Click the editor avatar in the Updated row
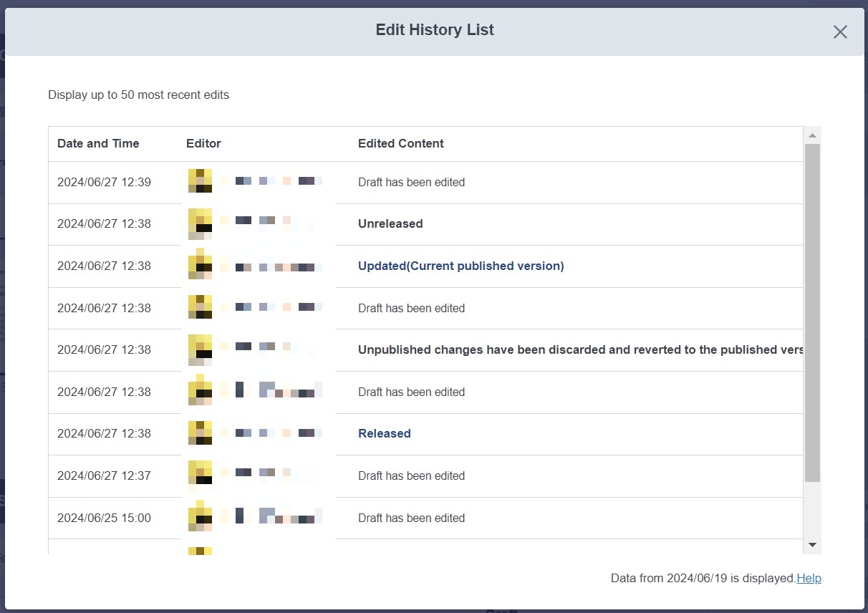868x613 pixels. (200, 266)
